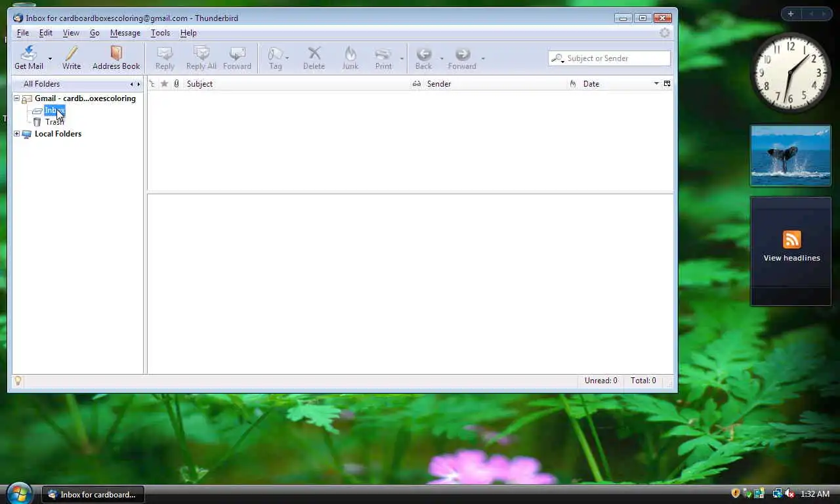
Task: Click Write to compose a message
Action: tap(72, 58)
